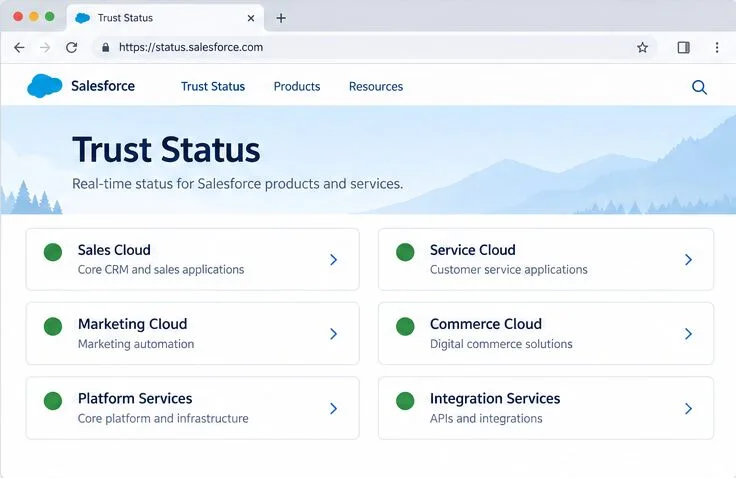
Task: Click the Salesforce cloud favicon in the tab
Action: [x=83, y=18]
